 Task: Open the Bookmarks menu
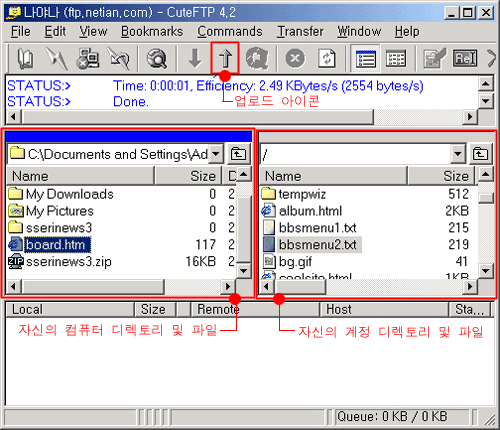click(x=152, y=32)
